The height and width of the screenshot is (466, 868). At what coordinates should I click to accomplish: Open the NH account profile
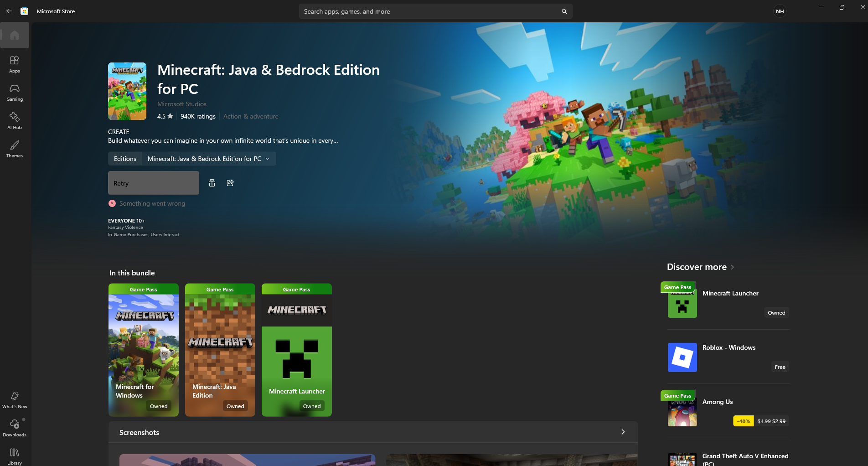pyautogui.click(x=780, y=11)
